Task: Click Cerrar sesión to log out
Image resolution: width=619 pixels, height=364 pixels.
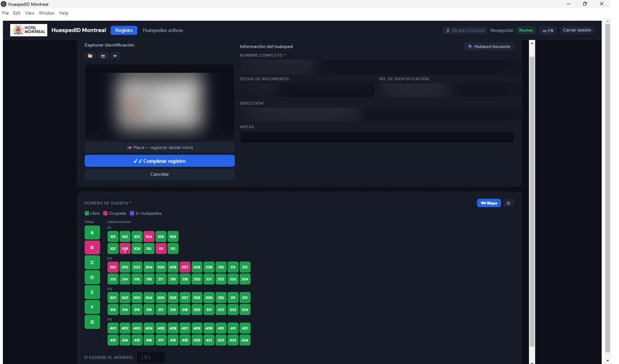Action: pos(577,30)
